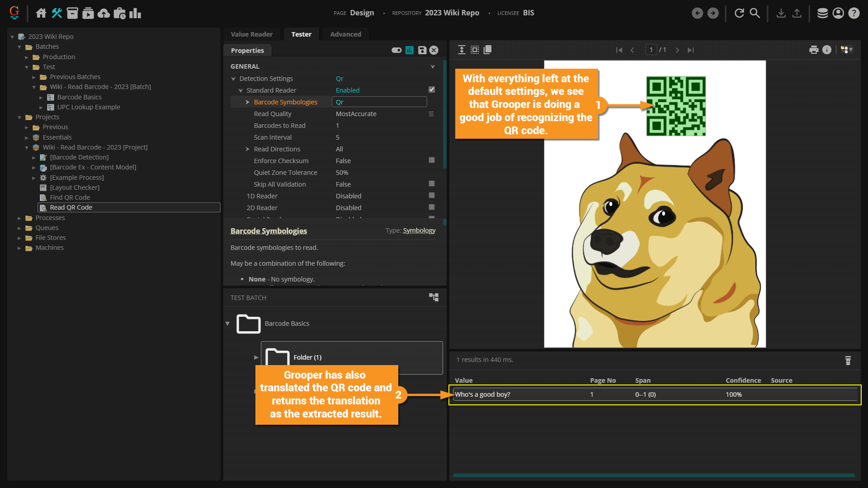868x488 pixels.
Task: Enable the 1D Reader checkbox
Action: point(432,196)
